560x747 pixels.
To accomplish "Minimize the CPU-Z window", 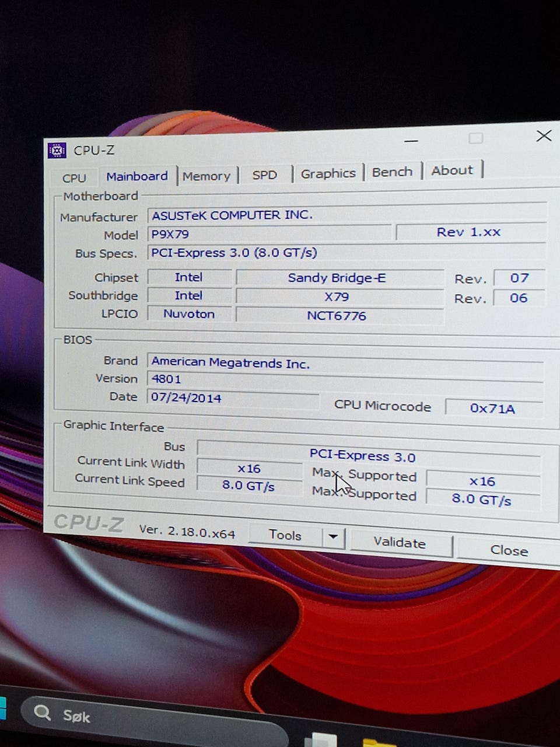I will coord(411,141).
